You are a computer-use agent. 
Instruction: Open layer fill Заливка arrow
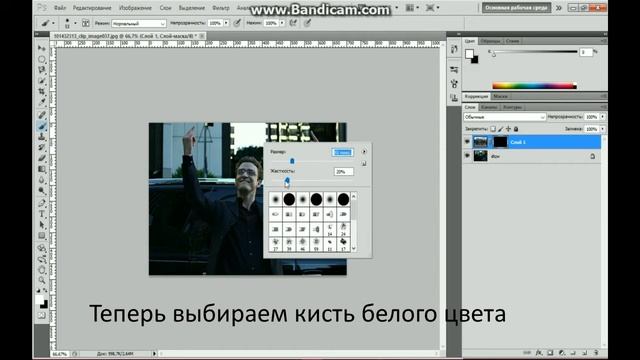602,129
